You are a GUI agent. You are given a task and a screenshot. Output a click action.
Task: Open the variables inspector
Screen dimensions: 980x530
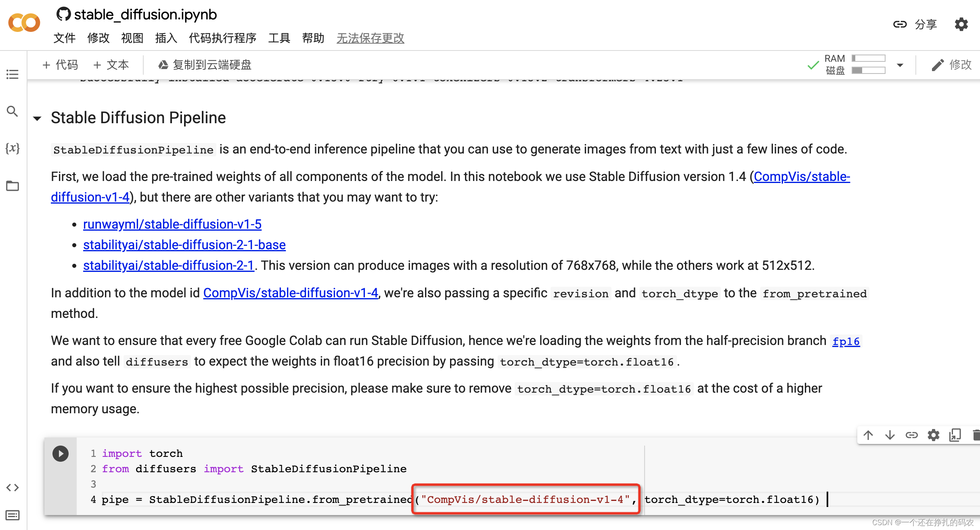click(x=13, y=149)
